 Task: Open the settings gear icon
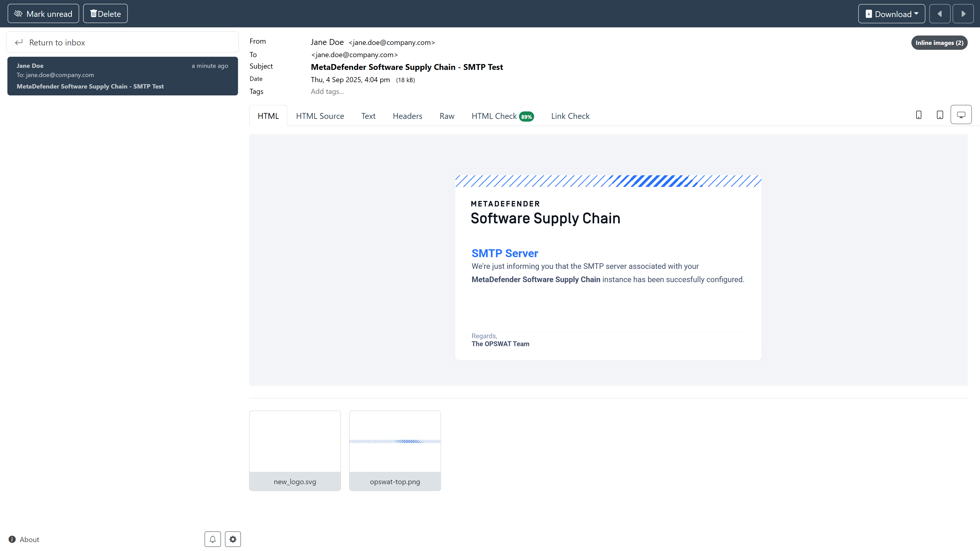(x=233, y=539)
